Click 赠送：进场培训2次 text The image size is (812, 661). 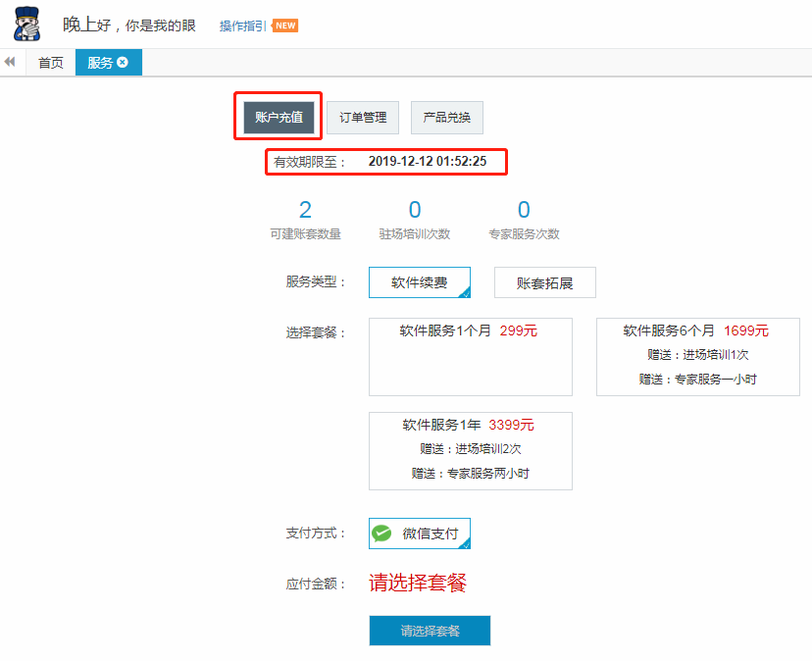(471, 449)
